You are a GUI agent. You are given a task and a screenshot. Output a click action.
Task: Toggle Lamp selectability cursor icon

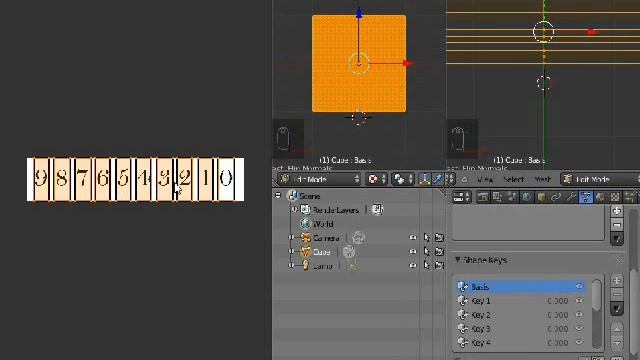click(427, 265)
